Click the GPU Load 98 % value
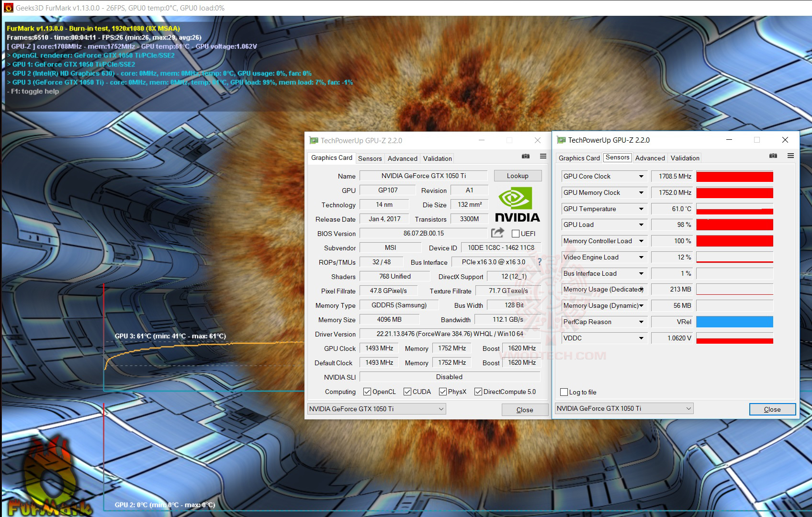Screen dimensions: 812x517 672,225
